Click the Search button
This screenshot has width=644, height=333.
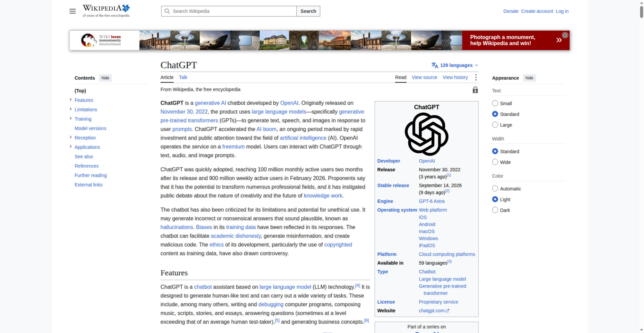[308, 11]
